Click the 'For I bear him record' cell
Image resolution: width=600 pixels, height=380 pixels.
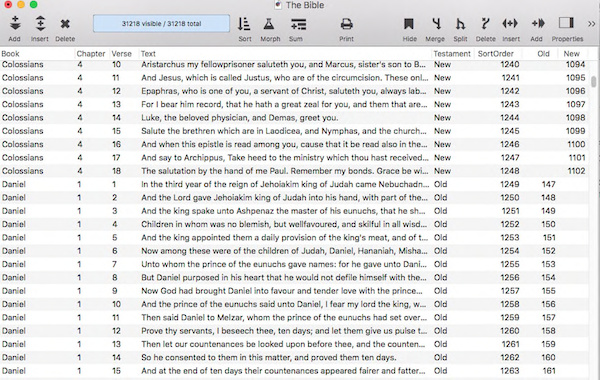285,104
